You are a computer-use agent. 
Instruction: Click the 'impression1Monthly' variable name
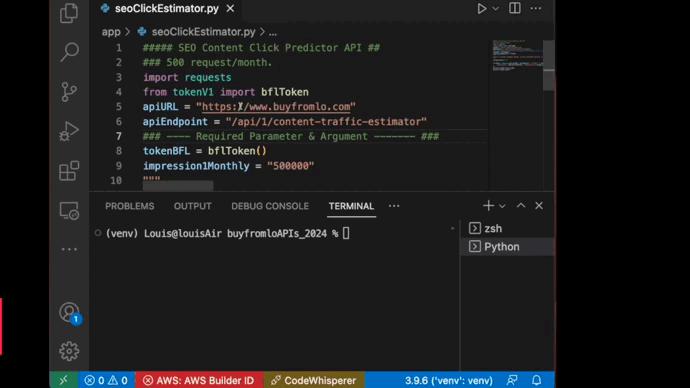[196, 166]
